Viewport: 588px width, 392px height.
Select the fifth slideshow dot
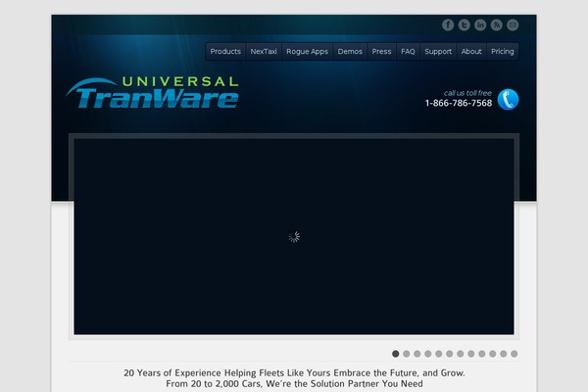[x=438, y=354]
